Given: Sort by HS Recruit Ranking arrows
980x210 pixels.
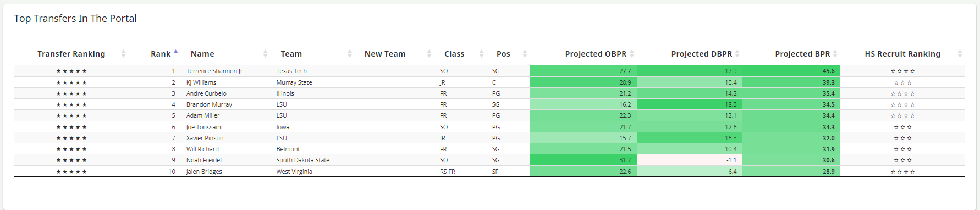Looking at the screenshot, I should [960, 53].
